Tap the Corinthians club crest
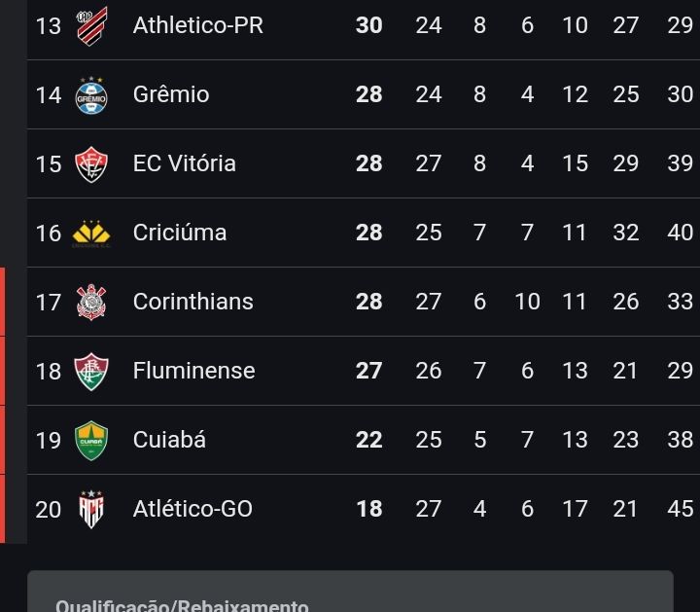The width and height of the screenshot is (700, 612). (91, 302)
